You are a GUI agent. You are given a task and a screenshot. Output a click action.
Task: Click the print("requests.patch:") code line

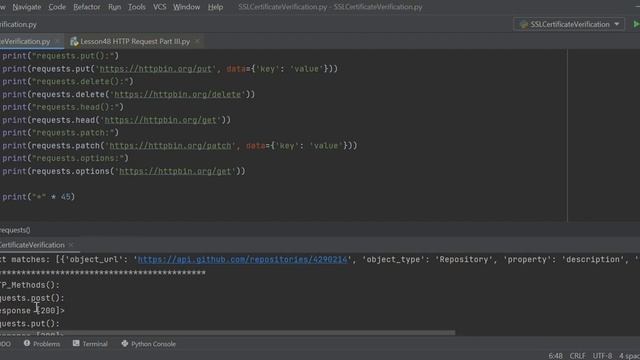[60, 133]
